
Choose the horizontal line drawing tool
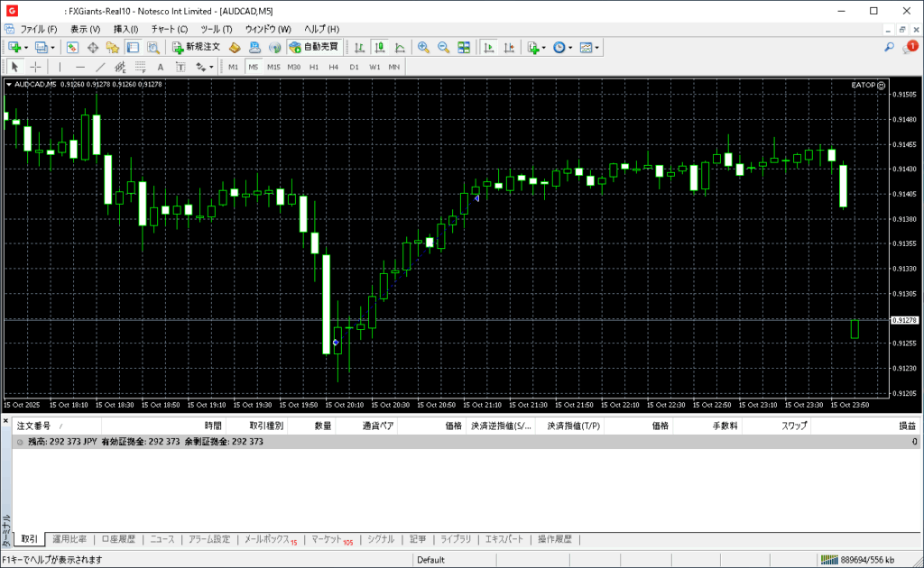(x=80, y=67)
